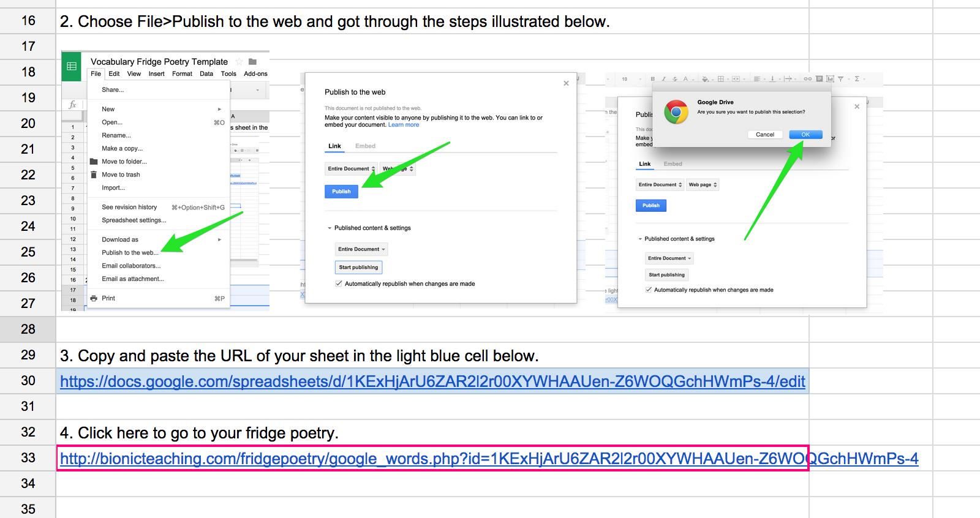Click the trash can icon beside Move to trash
This screenshot has width=980, height=518.
(94, 175)
